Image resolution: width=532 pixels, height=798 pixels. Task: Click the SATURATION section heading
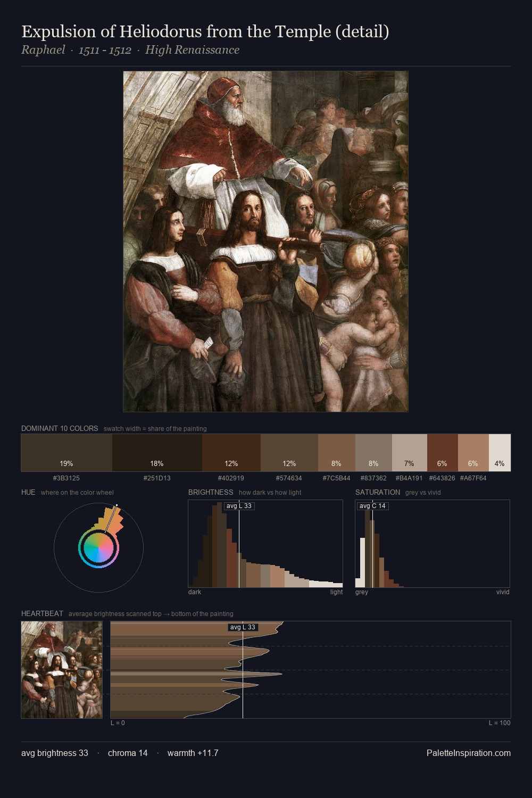coord(378,492)
